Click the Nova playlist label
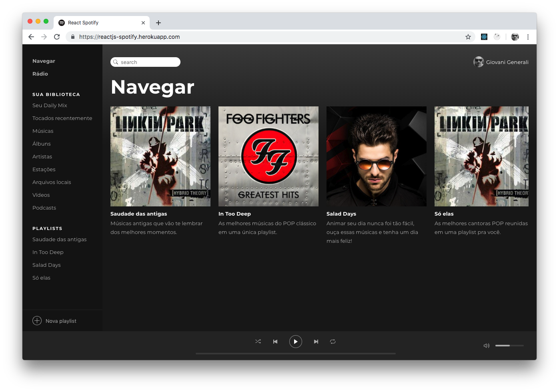The height and width of the screenshot is (392, 559). 61,321
